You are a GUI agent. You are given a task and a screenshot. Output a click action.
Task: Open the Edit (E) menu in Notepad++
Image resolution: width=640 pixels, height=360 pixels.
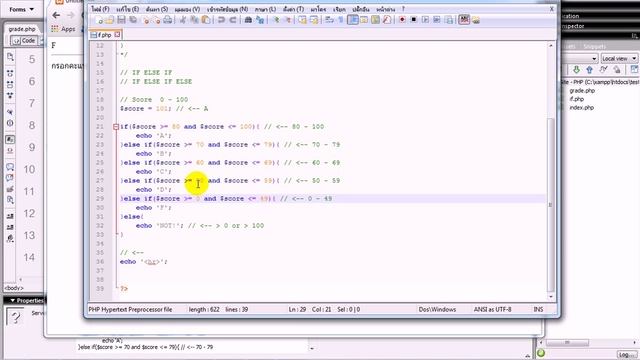pos(127,9)
